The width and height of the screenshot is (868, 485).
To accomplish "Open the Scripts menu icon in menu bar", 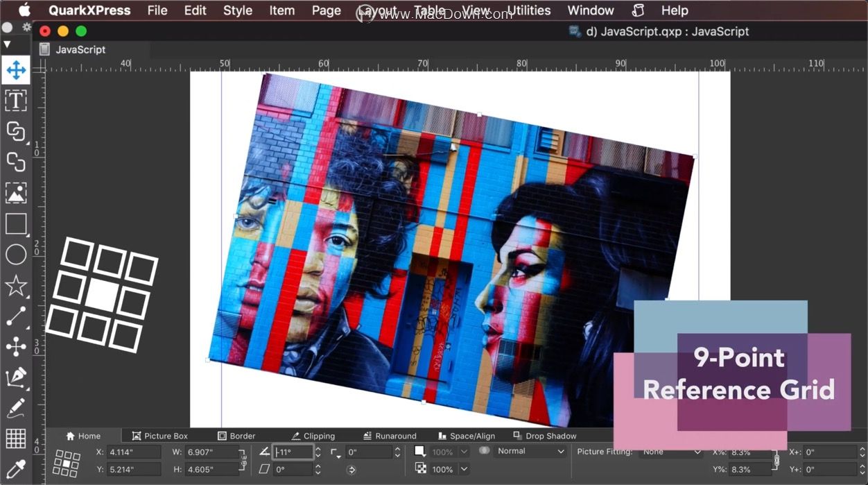I will pyautogui.click(x=639, y=10).
